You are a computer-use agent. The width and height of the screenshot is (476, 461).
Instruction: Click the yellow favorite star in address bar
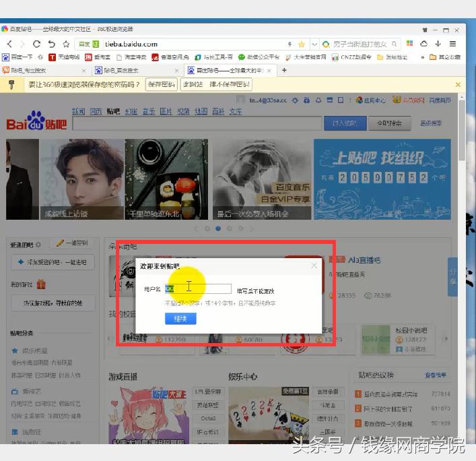point(302,44)
